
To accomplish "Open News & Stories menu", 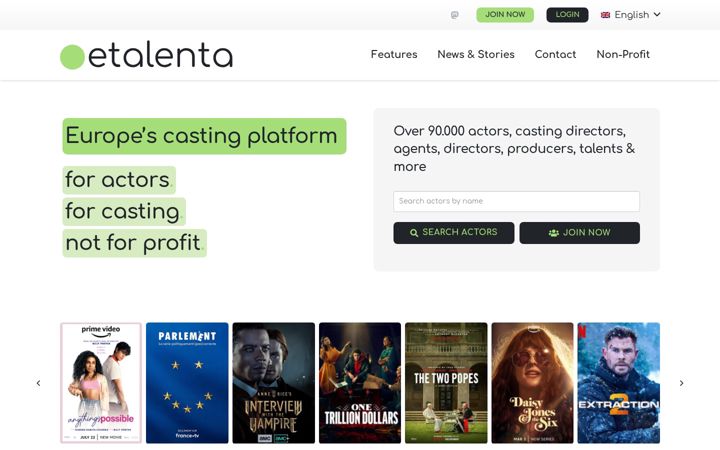I will pyautogui.click(x=476, y=54).
